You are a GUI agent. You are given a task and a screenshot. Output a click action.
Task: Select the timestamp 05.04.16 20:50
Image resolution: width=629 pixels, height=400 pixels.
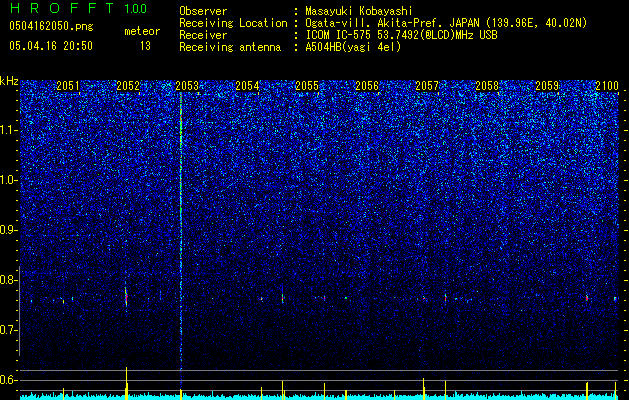[x=51, y=46]
